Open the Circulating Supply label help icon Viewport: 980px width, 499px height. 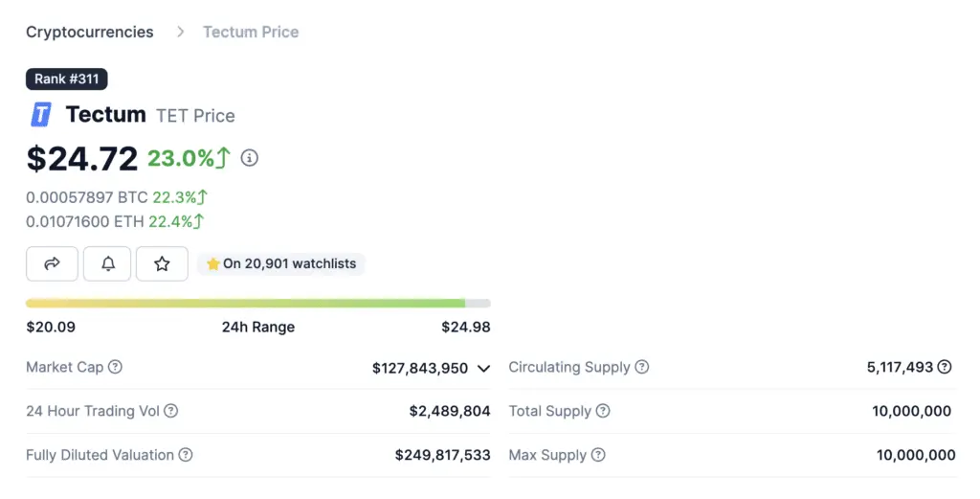(x=642, y=367)
